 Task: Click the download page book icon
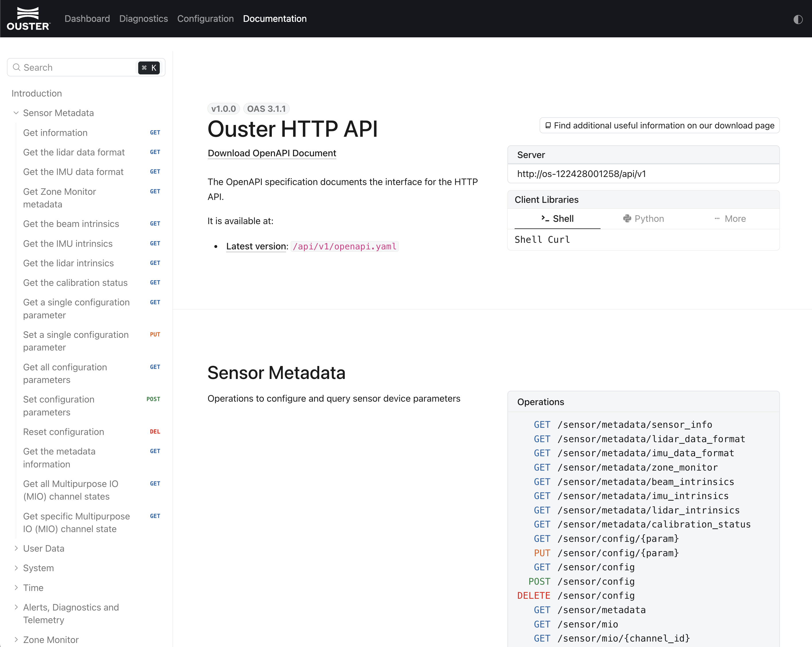548,126
